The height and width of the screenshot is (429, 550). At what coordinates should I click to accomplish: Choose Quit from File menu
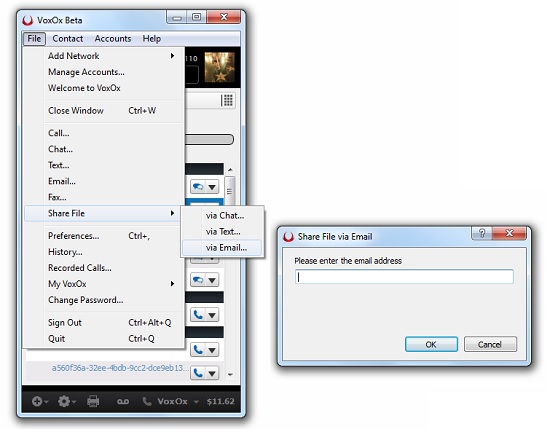(104, 339)
